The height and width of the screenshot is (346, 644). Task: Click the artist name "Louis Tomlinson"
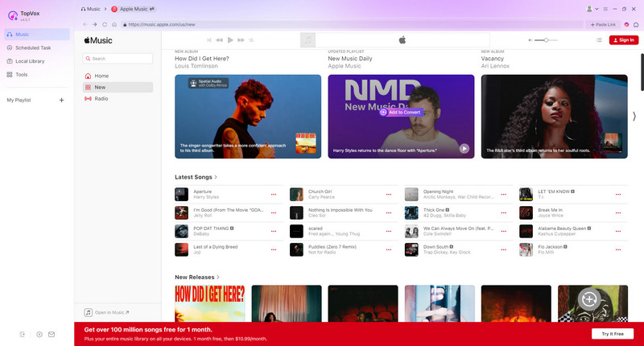tap(196, 66)
